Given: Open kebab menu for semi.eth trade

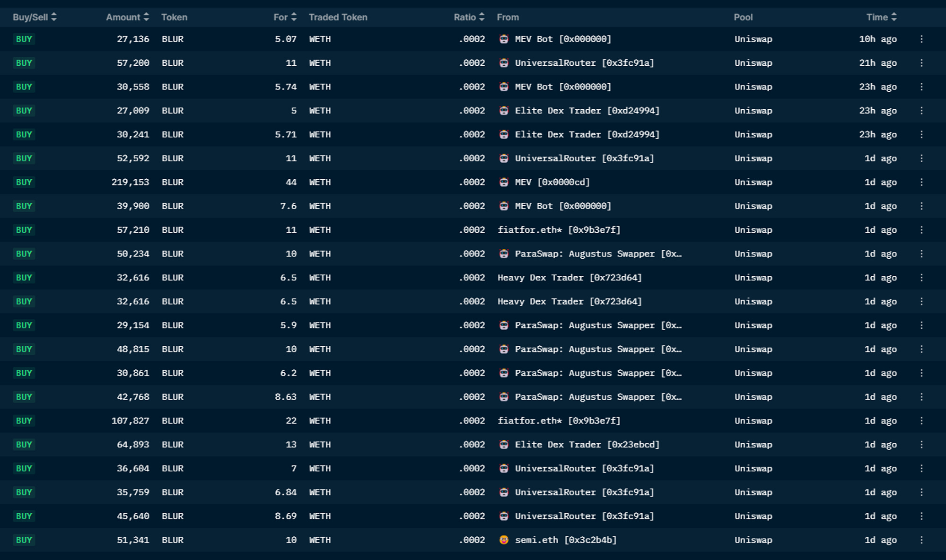Looking at the screenshot, I should [x=921, y=540].
